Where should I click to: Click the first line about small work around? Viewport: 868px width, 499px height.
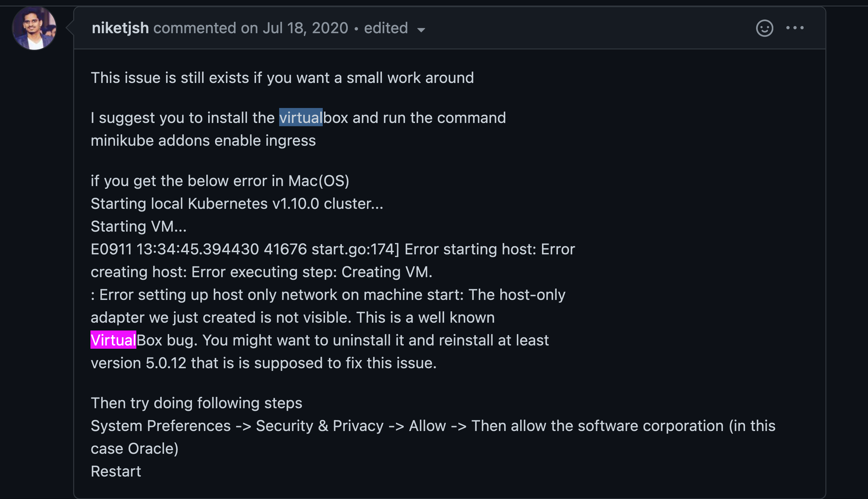point(282,78)
